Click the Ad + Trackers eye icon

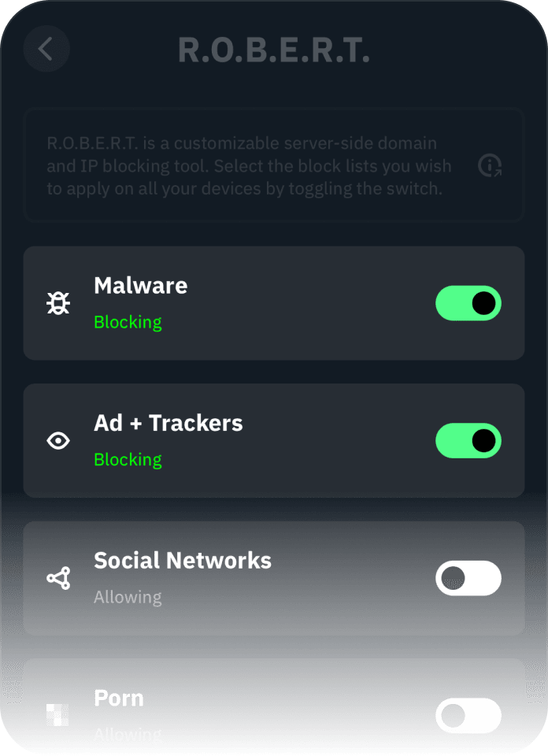[58, 441]
